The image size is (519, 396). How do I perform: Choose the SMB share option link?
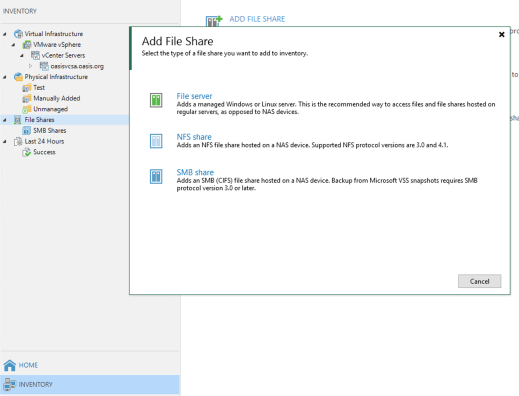195,172
